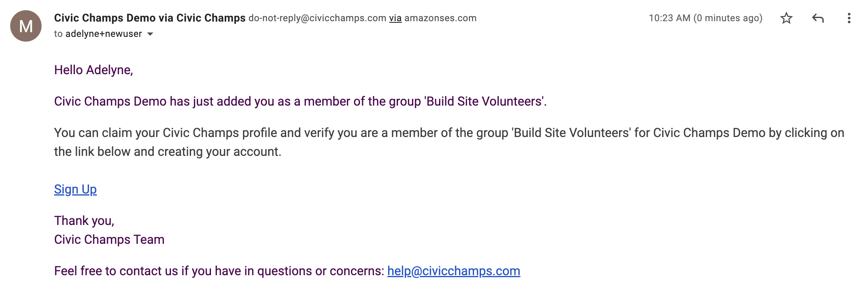The width and height of the screenshot is (868, 307).
Task: Open the Sign Up link
Action: 75,189
